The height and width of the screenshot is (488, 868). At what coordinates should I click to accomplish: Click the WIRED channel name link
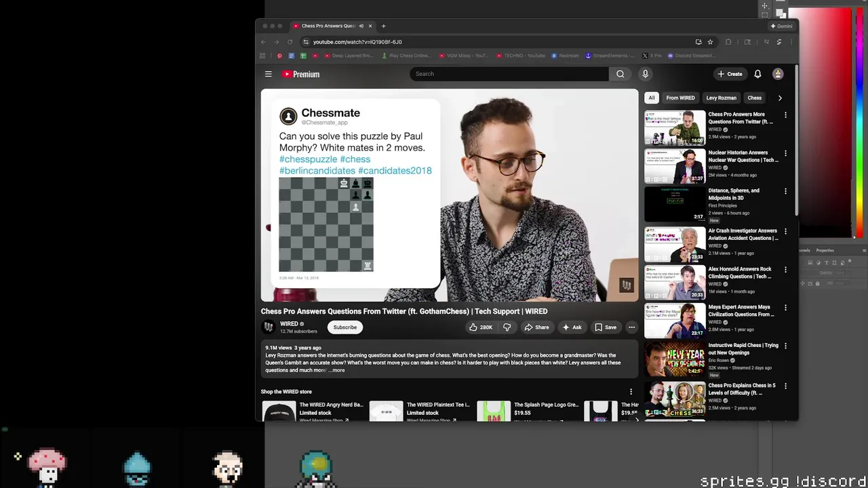(x=289, y=324)
